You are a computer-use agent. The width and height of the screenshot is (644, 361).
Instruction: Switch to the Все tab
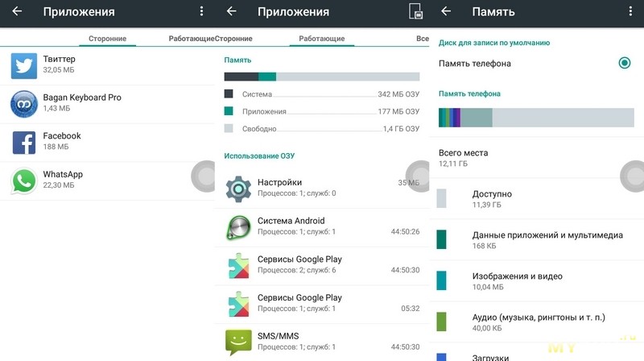click(422, 39)
